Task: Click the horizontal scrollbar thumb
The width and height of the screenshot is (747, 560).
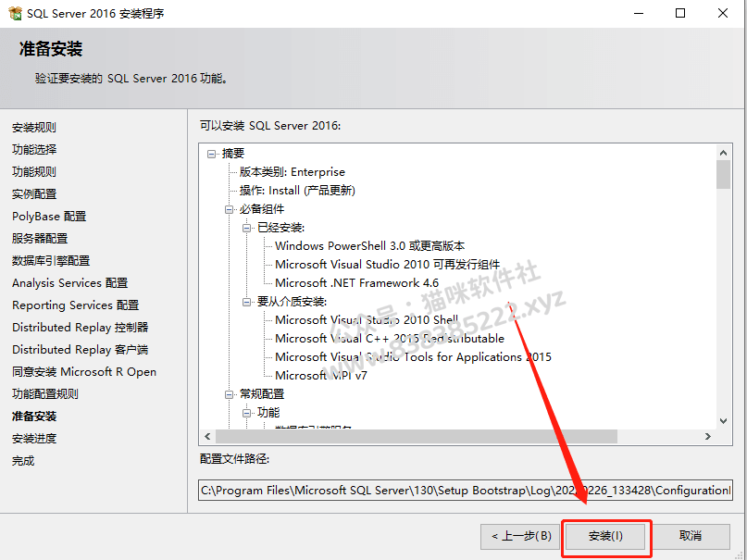Action: point(417,436)
